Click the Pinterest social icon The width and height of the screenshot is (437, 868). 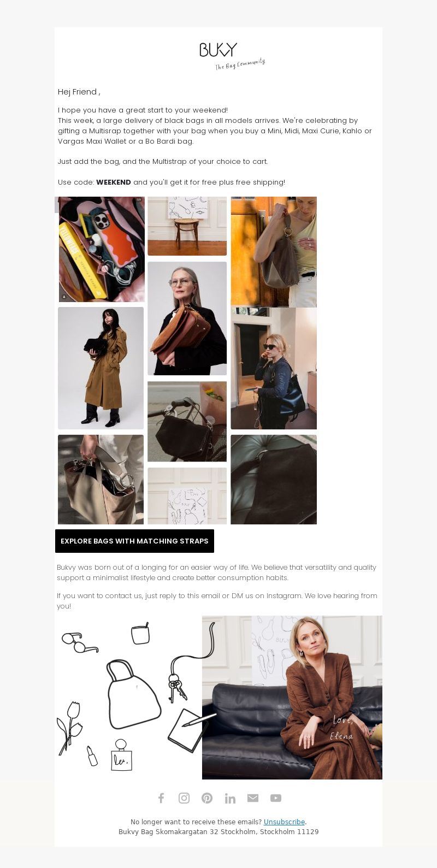coord(207,798)
